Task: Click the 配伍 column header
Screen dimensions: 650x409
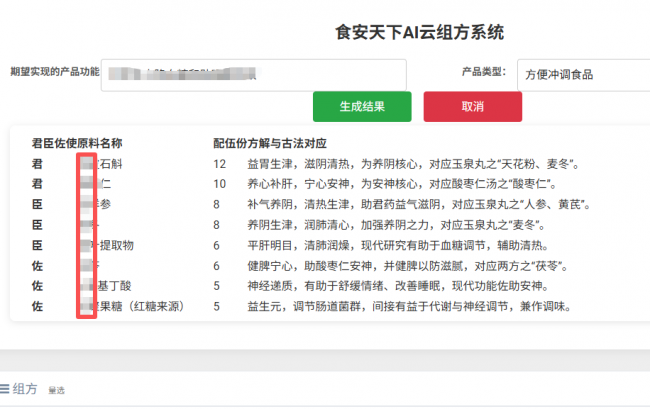Action: click(224, 143)
